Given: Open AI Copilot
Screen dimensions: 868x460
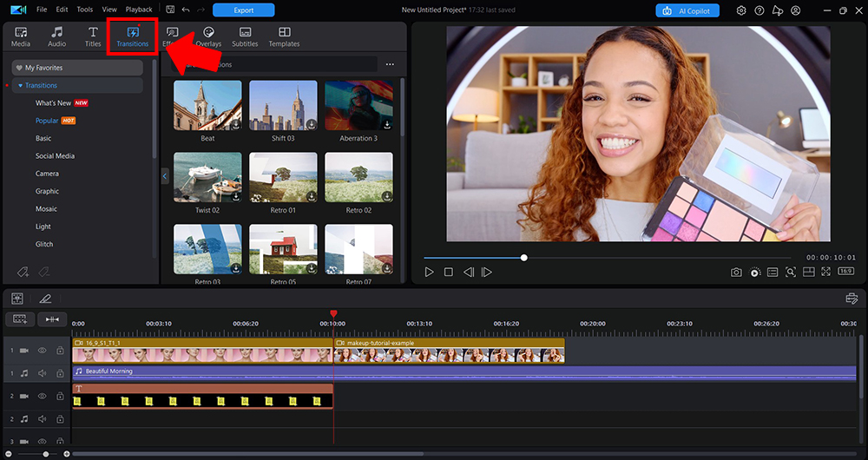Looking at the screenshot, I should coord(688,10).
